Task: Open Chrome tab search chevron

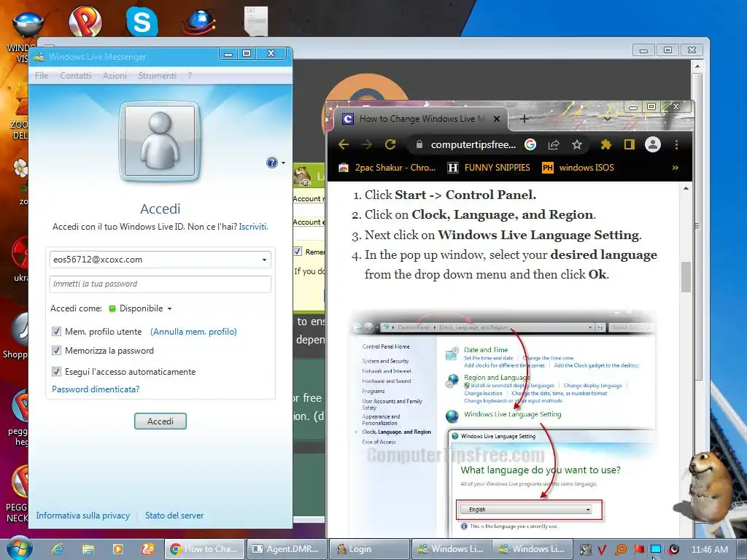Action: point(608,119)
